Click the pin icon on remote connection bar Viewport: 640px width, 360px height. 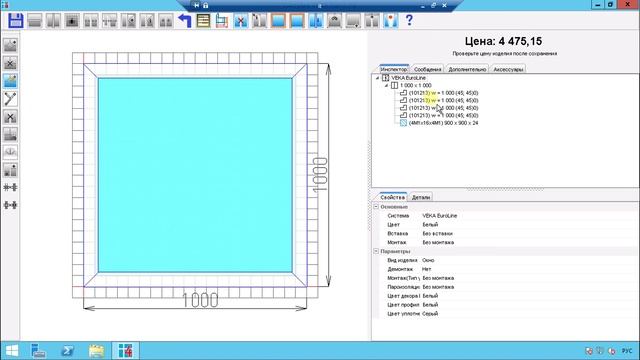[197, 5]
